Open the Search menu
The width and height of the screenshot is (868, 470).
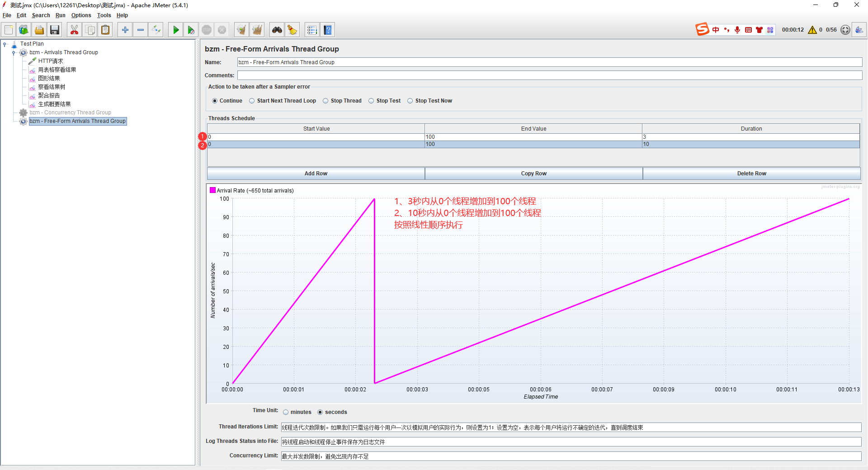click(41, 15)
